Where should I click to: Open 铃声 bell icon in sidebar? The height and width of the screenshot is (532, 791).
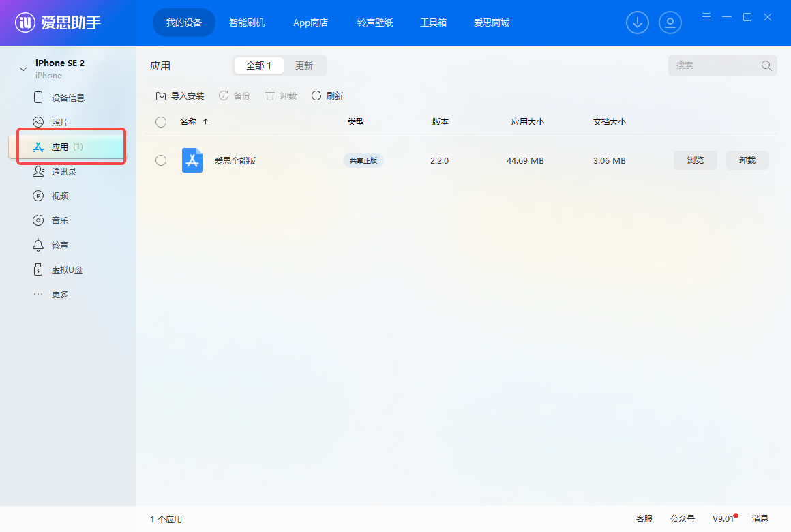pos(39,245)
